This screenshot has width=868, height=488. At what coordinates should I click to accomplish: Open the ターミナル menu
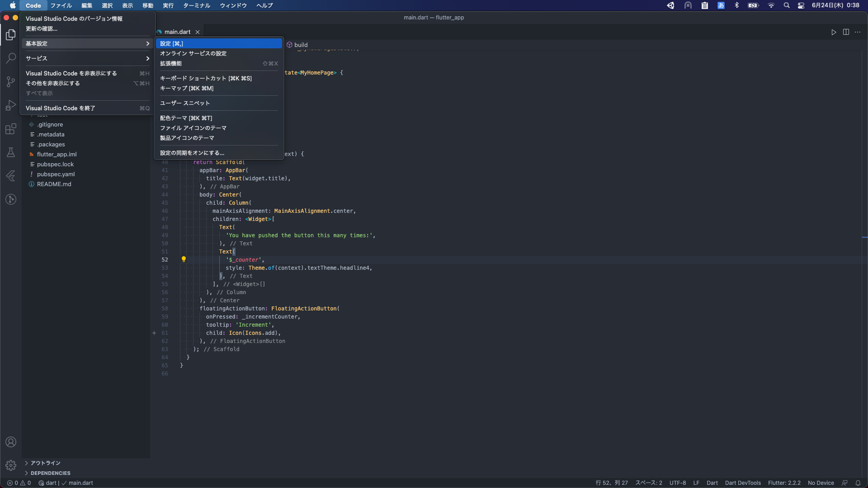(x=196, y=5)
